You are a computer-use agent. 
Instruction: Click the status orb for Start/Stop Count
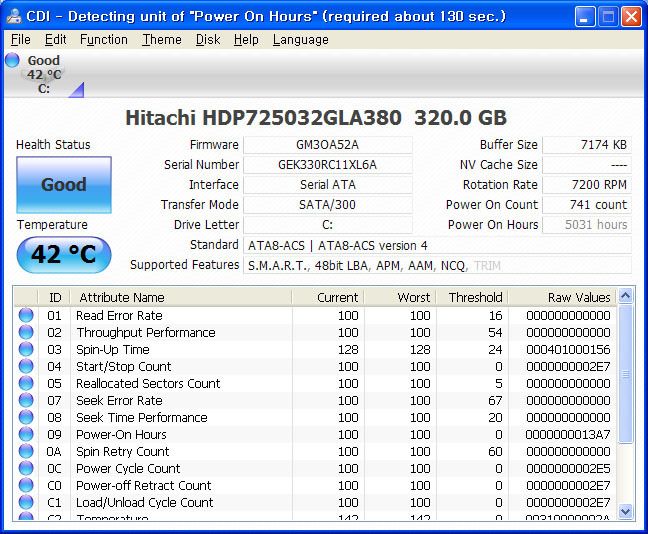point(26,366)
